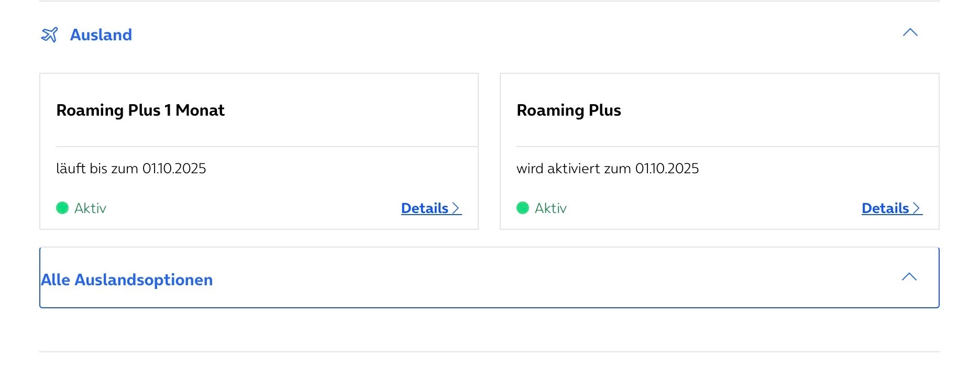Open the Details link for Roaming Plus
This screenshot has height=369, width=980.
click(x=885, y=208)
